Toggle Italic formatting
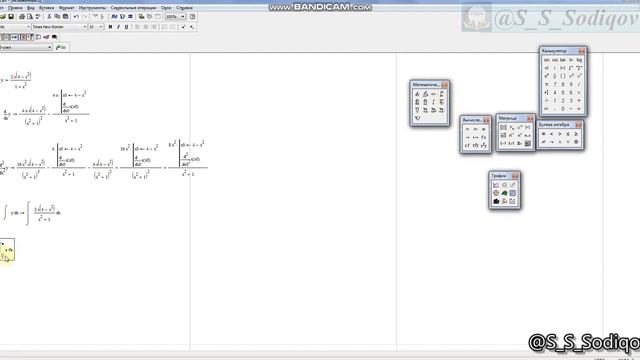This screenshot has height=360, width=640. tap(118, 27)
